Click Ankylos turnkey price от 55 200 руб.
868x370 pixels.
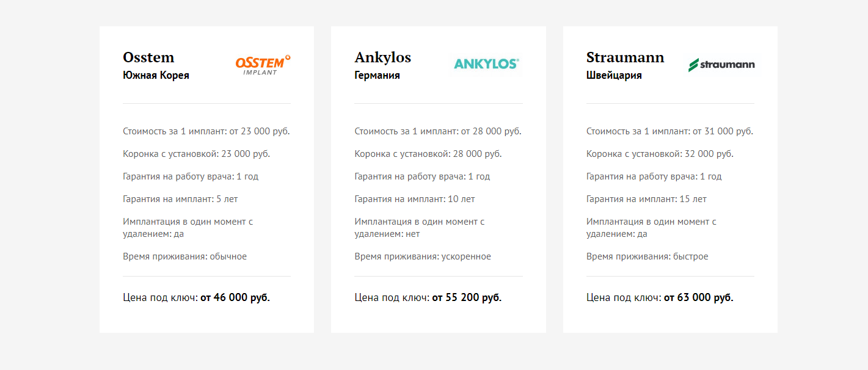[467, 297]
